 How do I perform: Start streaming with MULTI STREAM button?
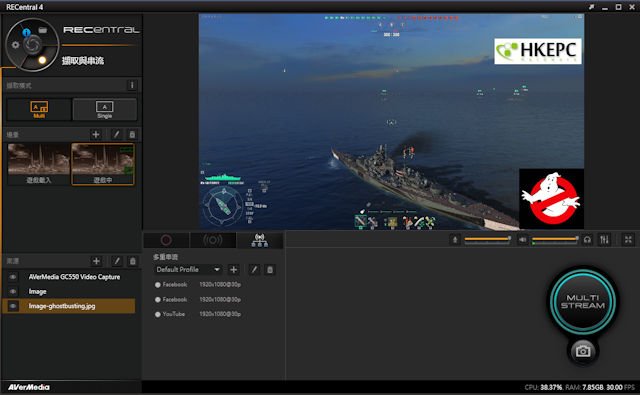click(x=582, y=301)
